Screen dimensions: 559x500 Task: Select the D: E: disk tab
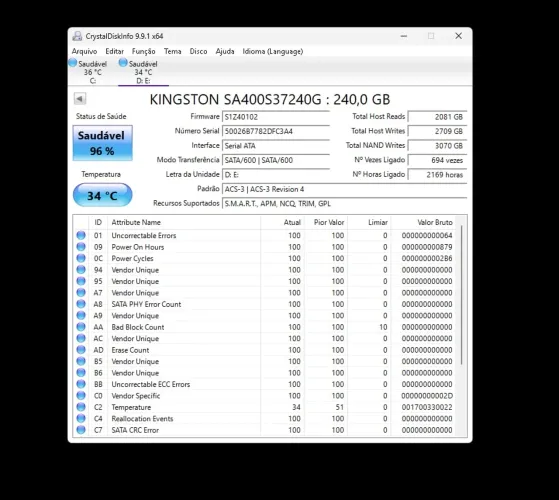coord(143,72)
